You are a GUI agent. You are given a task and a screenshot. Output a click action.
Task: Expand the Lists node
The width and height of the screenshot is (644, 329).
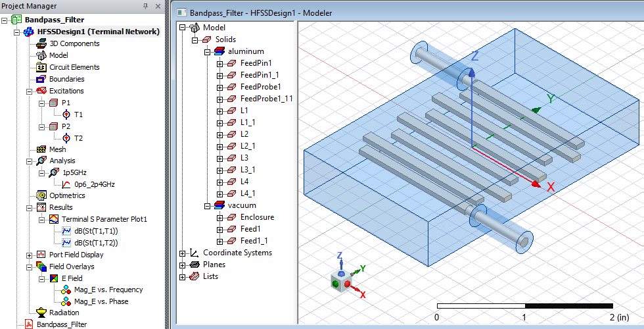coord(183,277)
